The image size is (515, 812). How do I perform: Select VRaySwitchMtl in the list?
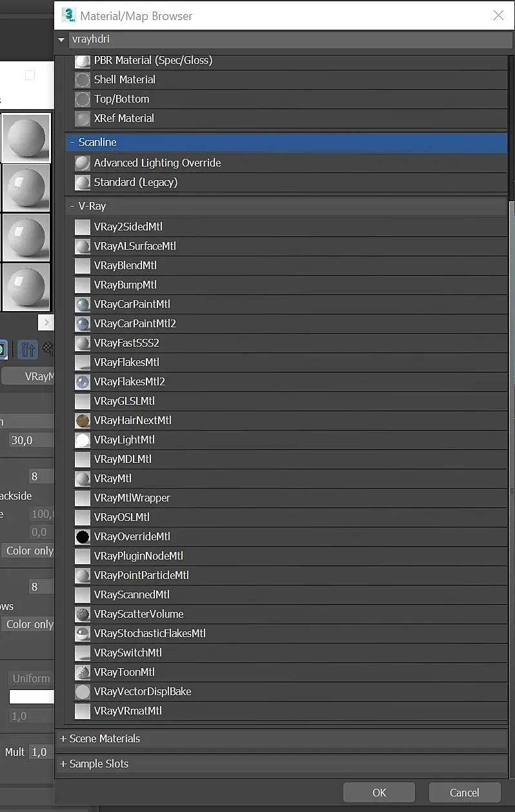[x=289, y=653]
